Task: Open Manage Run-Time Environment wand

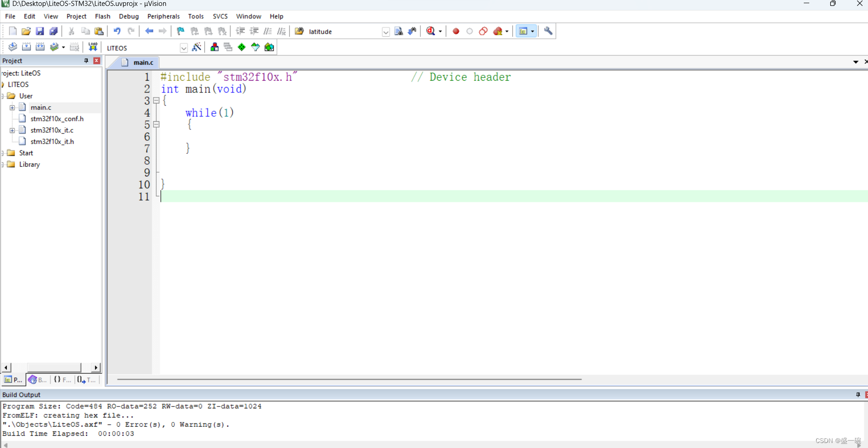Action: (197, 47)
